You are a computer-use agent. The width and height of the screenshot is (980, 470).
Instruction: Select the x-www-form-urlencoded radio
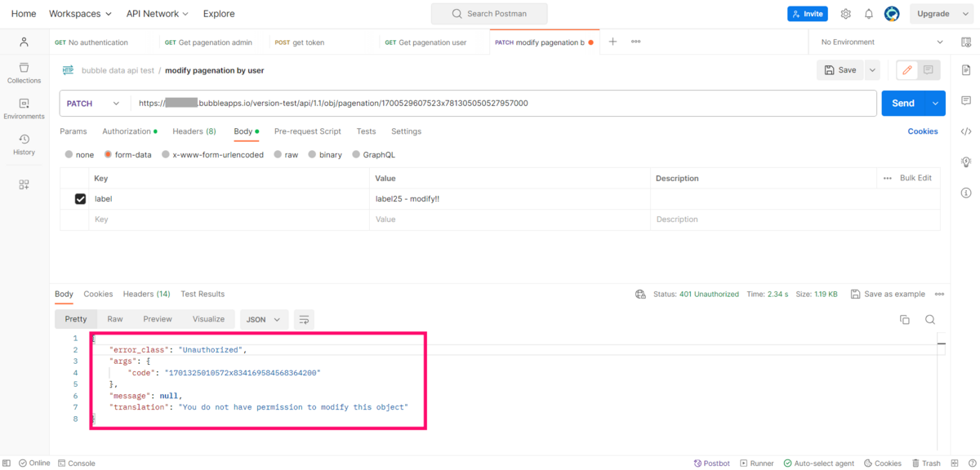tap(166, 154)
